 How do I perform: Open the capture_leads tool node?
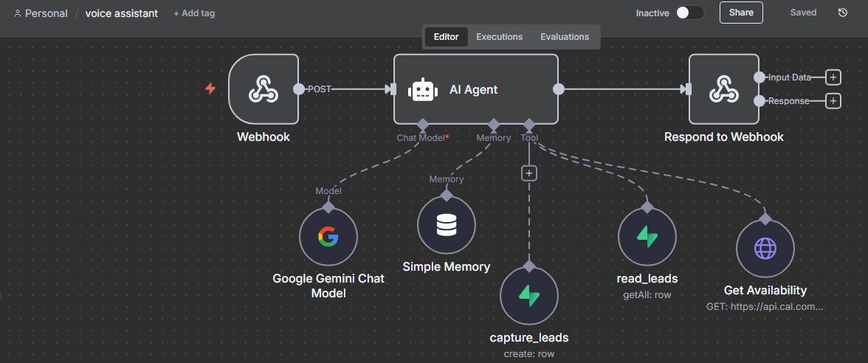[528, 295]
